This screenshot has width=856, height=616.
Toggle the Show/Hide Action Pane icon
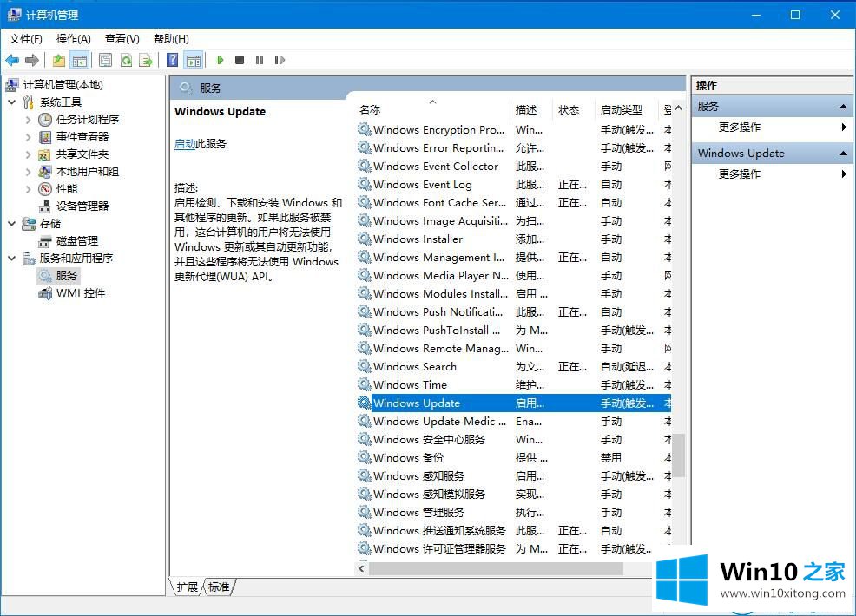point(194,60)
